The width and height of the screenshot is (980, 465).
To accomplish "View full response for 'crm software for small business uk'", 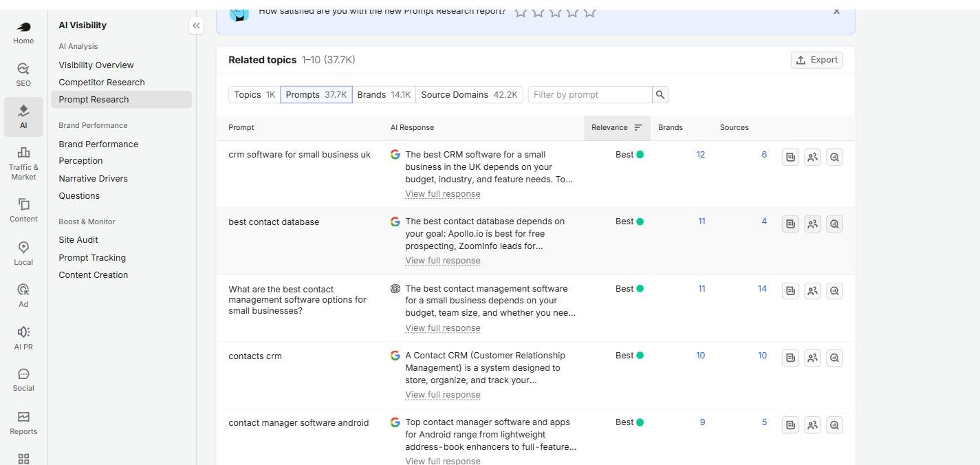I will [443, 194].
